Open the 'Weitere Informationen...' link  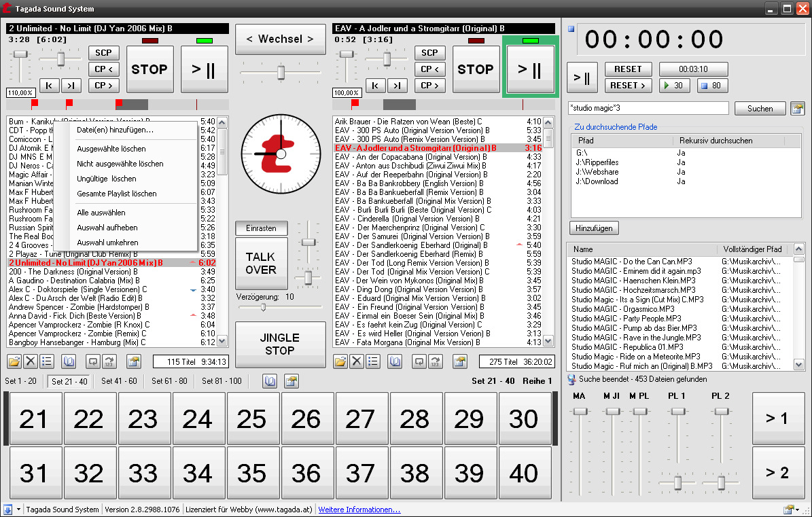pos(359,510)
